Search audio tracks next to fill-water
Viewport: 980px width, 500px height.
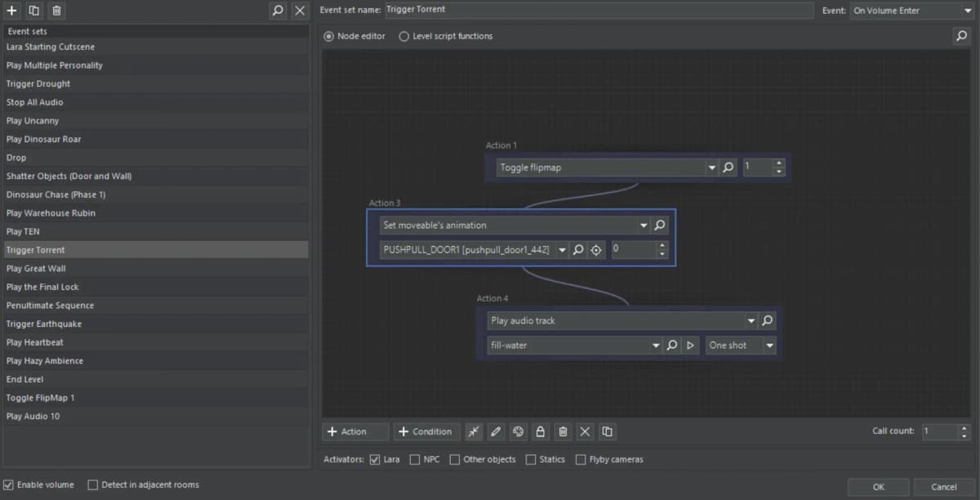coord(672,346)
